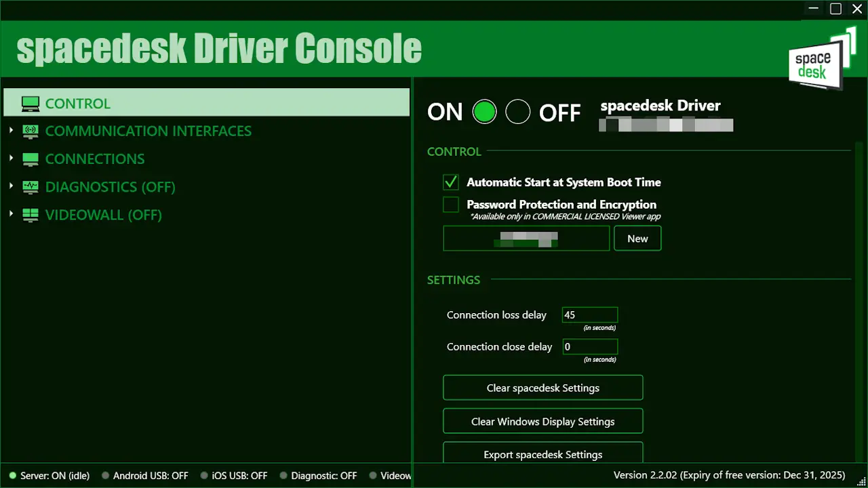Click the New password button
The image size is (868, 488).
pos(637,239)
